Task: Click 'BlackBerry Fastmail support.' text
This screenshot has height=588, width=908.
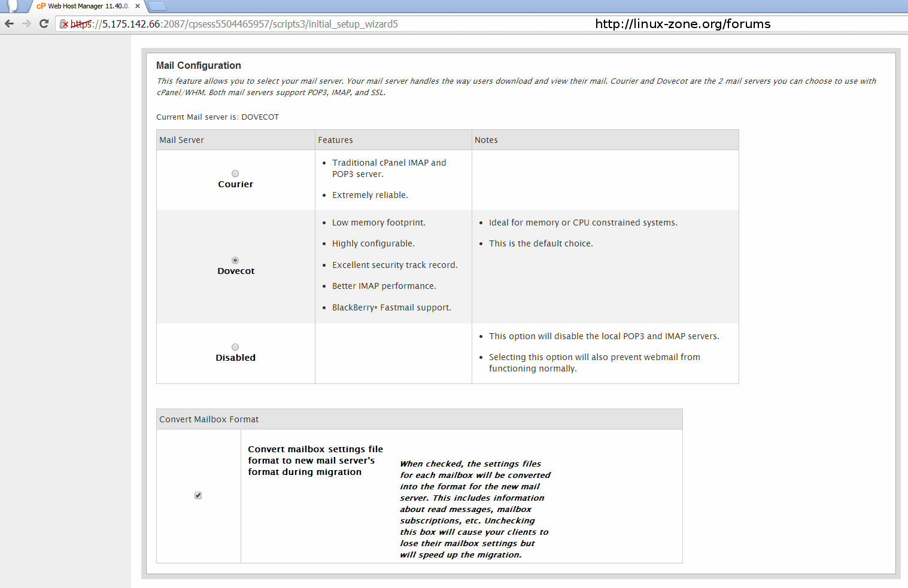Action: pos(392,307)
